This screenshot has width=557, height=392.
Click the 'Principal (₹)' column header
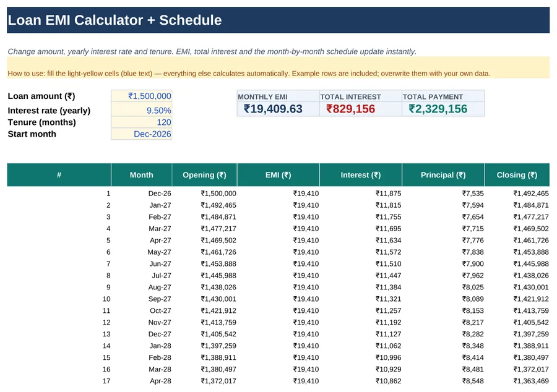coord(443,175)
